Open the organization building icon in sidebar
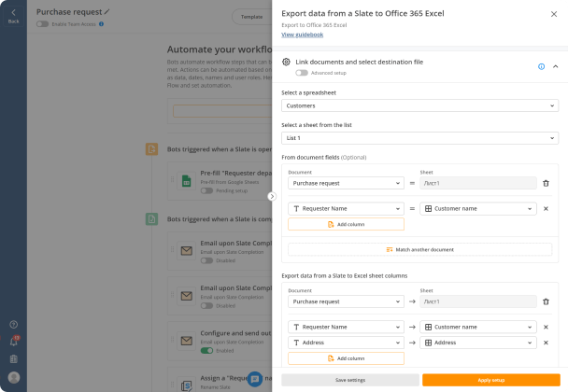 14,358
